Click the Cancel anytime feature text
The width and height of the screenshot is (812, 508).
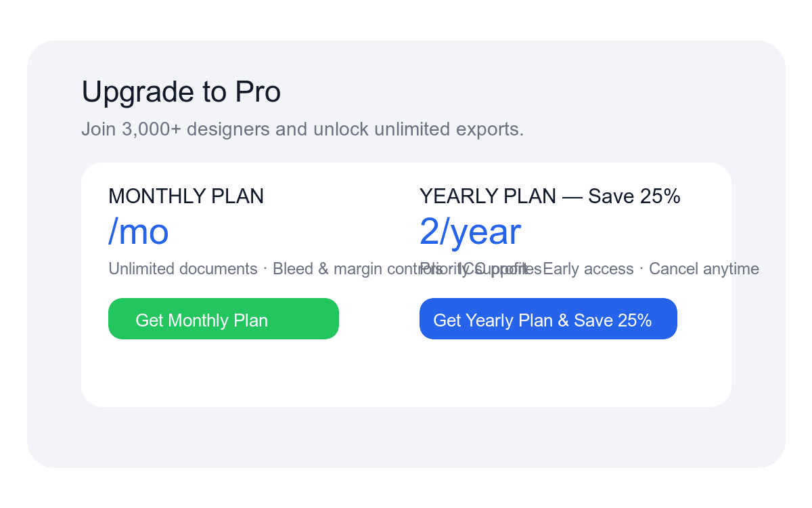[x=704, y=269]
